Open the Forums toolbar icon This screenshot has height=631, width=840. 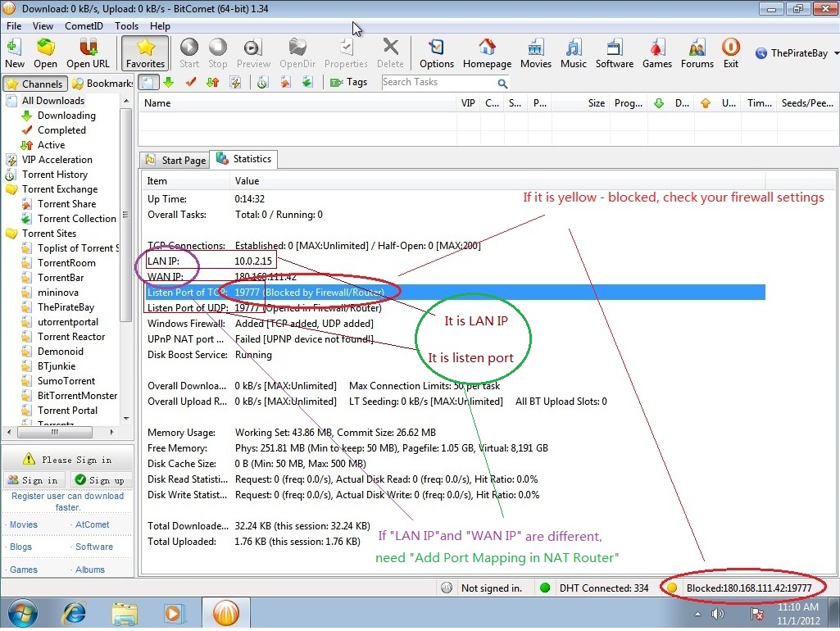697,53
